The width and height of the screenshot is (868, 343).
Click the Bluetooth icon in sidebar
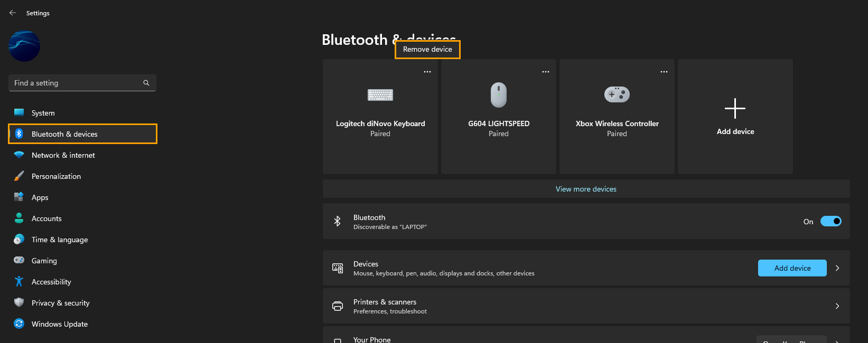click(x=19, y=134)
